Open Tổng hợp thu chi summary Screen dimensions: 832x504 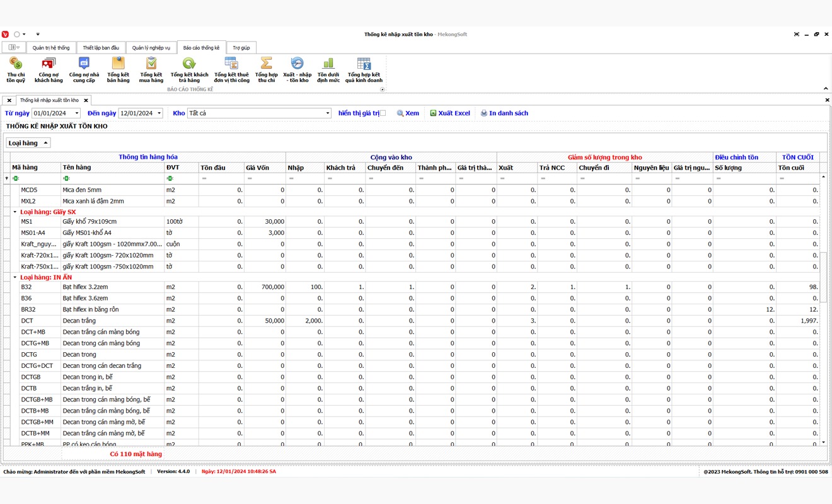[x=267, y=69]
